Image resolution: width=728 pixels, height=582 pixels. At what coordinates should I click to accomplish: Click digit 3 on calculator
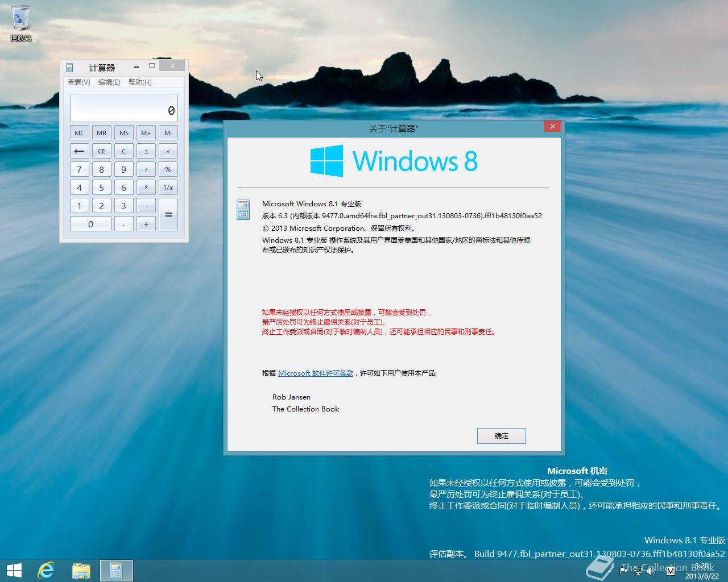click(x=123, y=206)
